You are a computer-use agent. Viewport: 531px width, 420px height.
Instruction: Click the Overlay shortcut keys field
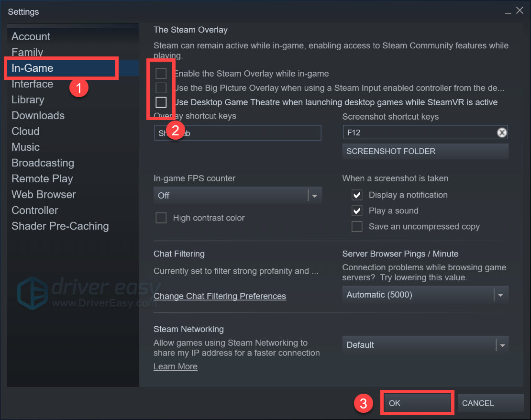click(x=237, y=133)
